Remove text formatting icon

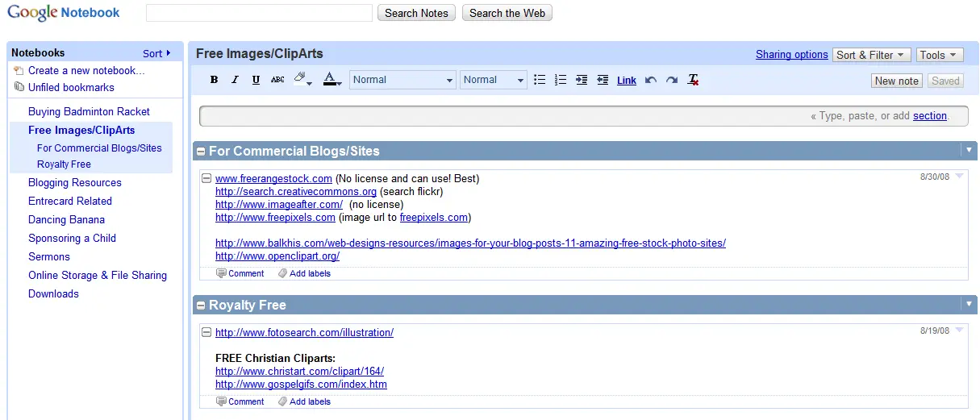click(x=693, y=80)
